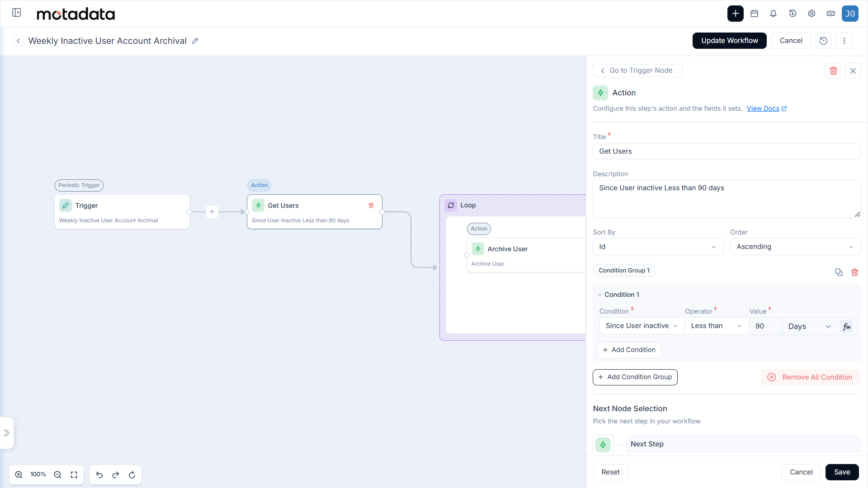Select the Loop node icon

click(451, 205)
